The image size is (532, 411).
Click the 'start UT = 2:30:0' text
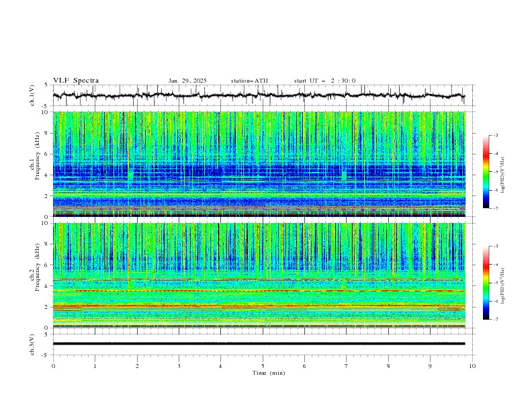point(324,81)
